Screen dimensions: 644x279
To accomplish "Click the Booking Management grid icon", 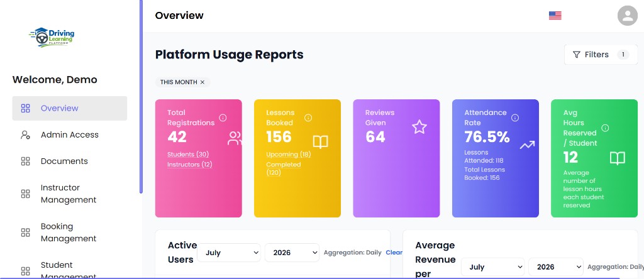I will pos(25,232).
